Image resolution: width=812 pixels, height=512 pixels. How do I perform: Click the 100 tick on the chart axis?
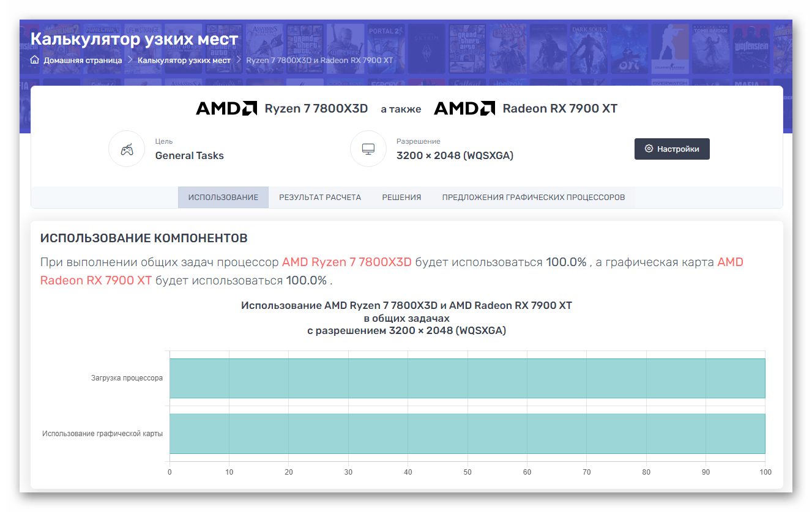click(x=765, y=472)
